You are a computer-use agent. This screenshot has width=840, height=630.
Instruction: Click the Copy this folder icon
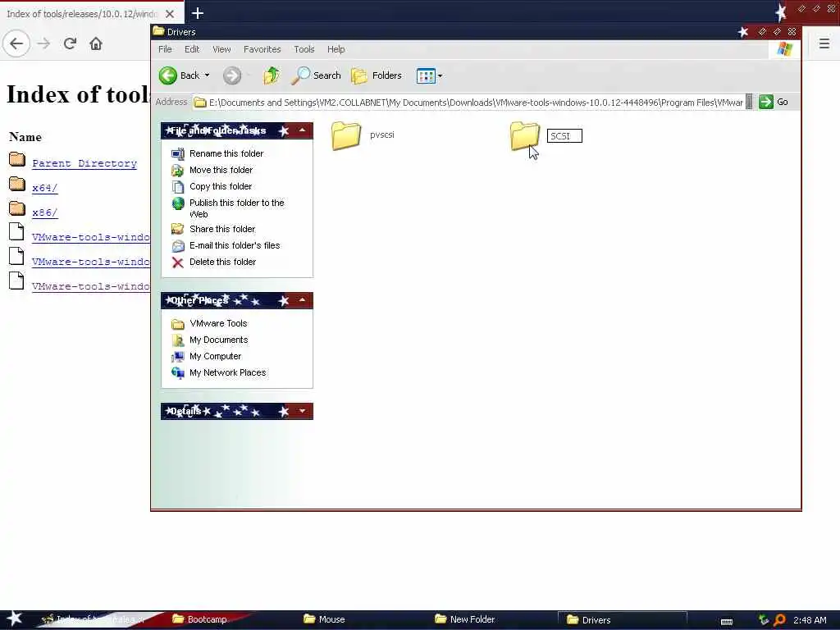(x=178, y=187)
